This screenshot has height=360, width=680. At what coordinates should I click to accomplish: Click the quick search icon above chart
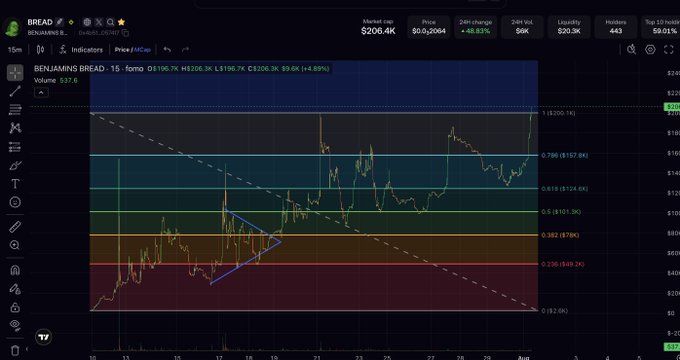(631, 50)
